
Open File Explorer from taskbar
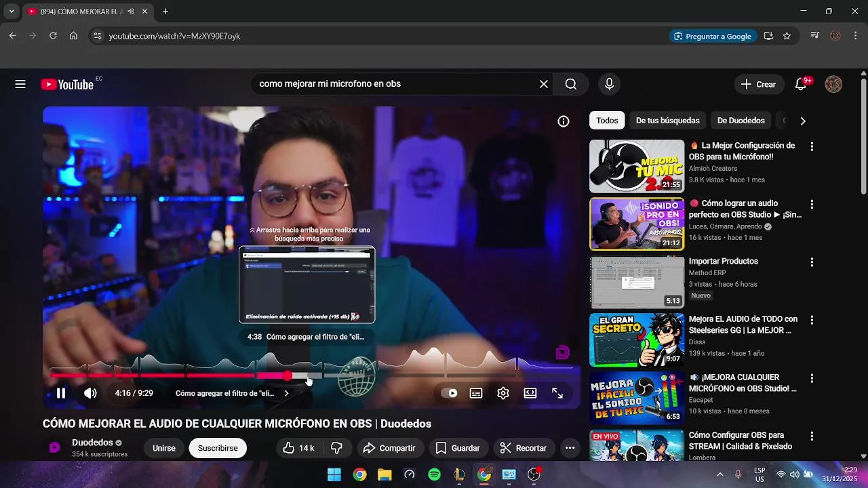pos(384,474)
